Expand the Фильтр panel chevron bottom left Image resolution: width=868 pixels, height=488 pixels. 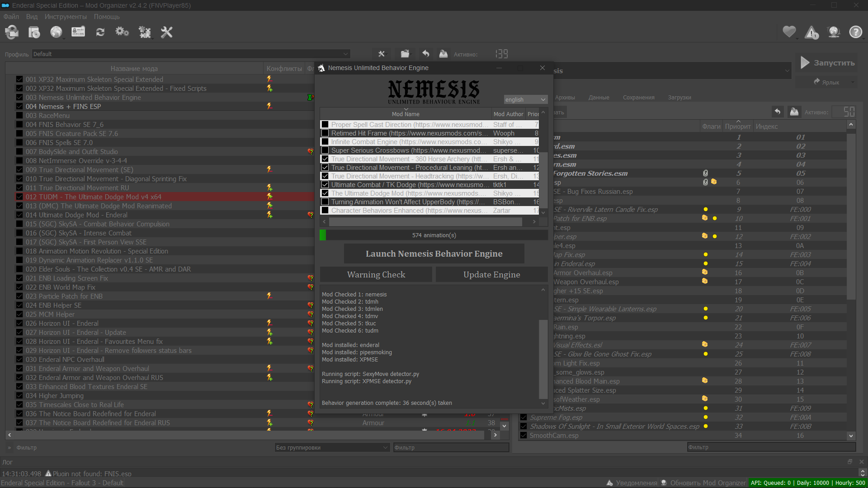click(x=9, y=447)
